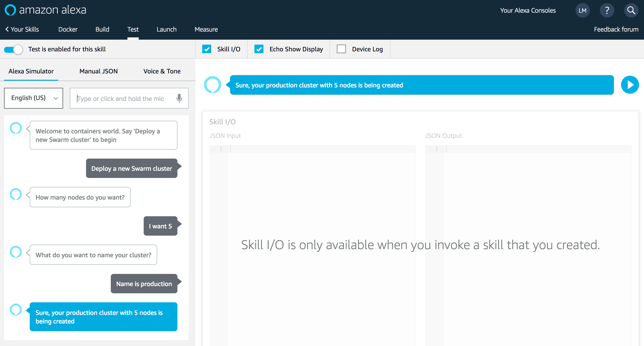This screenshot has height=346, width=644.
Task: Uncheck the Echo Show Display checkbox
Action: tap(259, 49)
